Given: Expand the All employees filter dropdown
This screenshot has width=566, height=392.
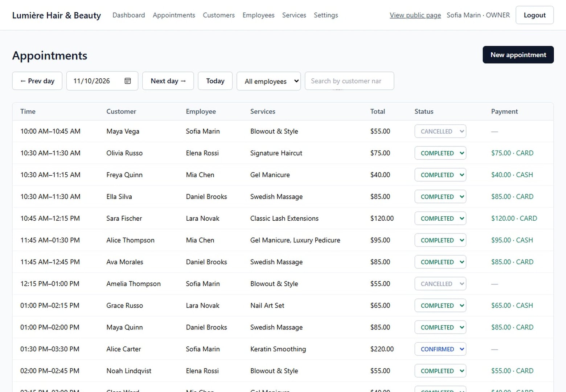Looking at the screenshot, I should (x=269, y=81).
